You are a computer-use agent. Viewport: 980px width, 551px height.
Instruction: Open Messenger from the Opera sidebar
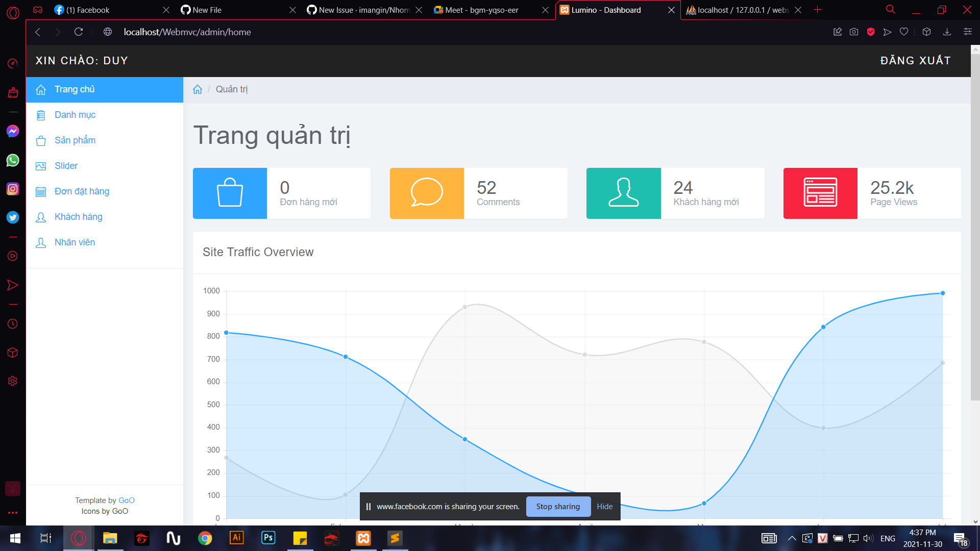pyautogui.click(x=13, y=131)
